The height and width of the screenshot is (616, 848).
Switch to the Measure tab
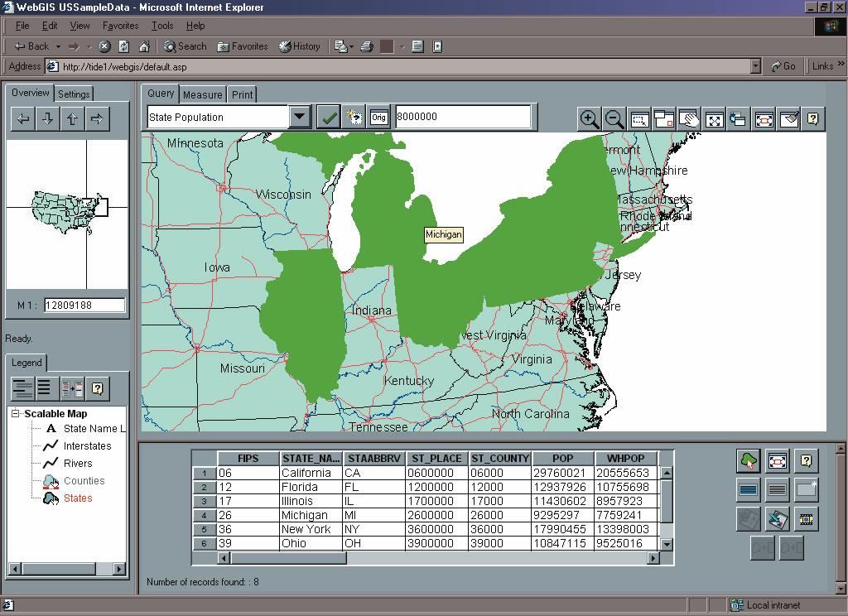click(x=203, y=94)
